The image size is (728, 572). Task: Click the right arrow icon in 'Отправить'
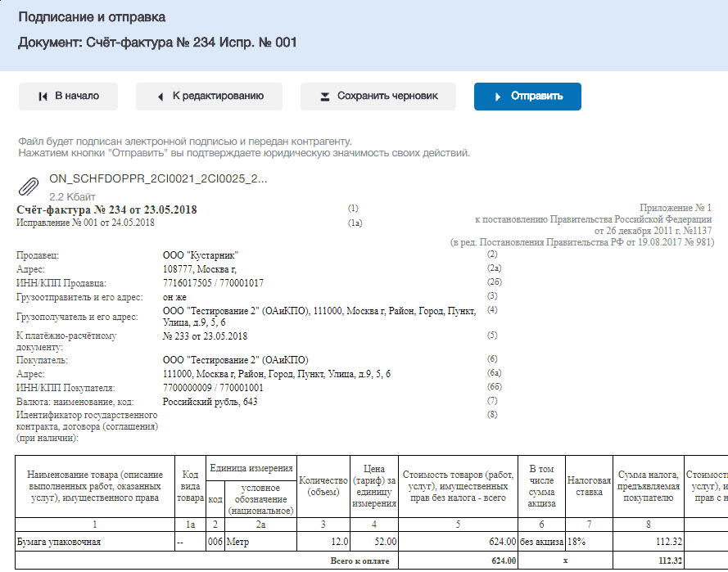[498, 97]
